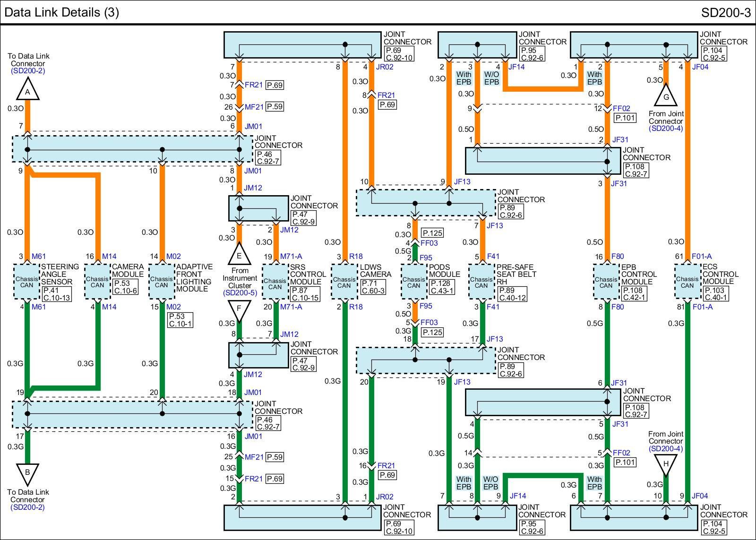Select the Camera Module Chassis CAN box
The image size is (756, 540).
tap(97, 282)
